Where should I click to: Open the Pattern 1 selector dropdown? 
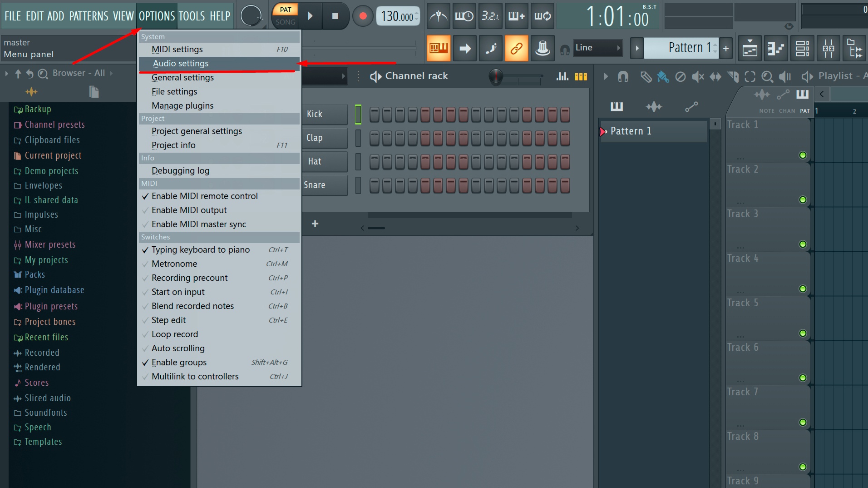681,48
